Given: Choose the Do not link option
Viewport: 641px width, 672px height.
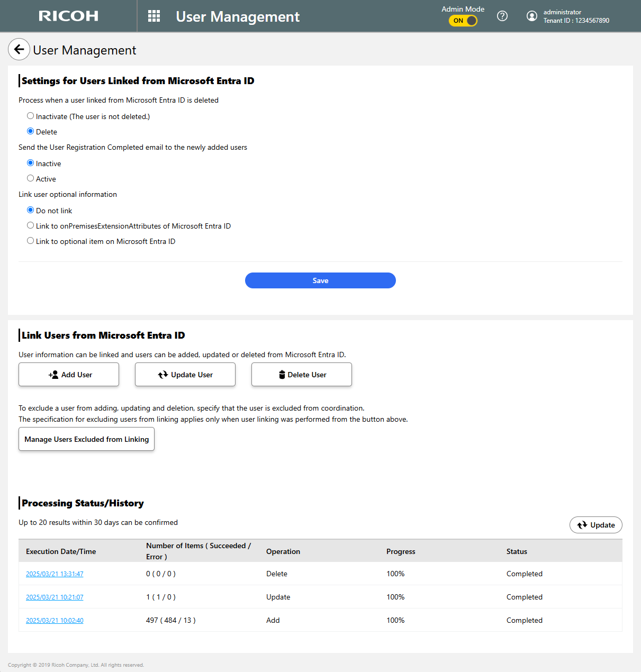Looking at the screenshot, I should coord(31,210).
